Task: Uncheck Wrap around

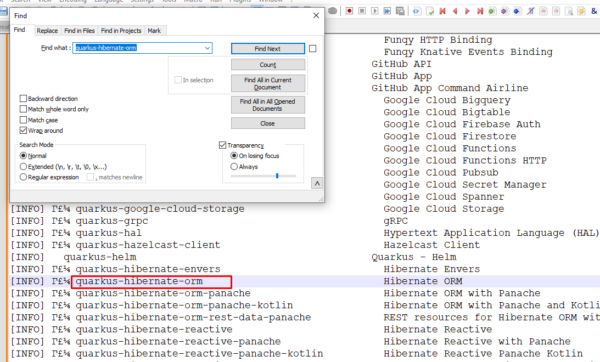Action: (23, 130)
